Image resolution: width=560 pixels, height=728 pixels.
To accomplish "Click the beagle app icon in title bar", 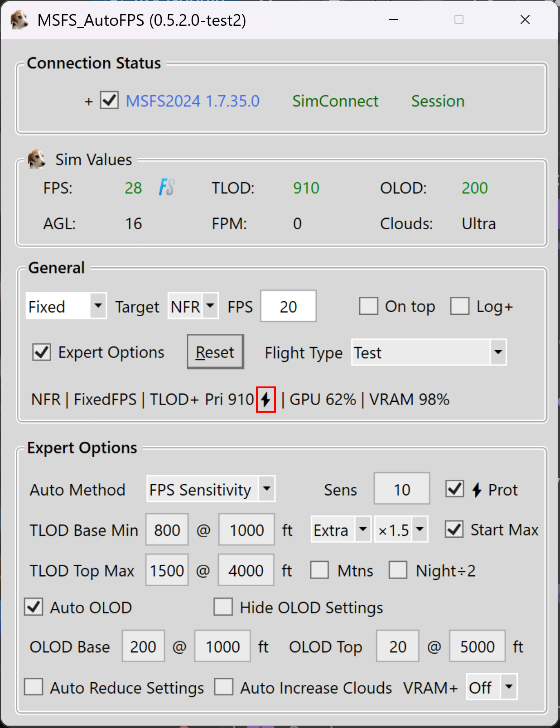I will tap(19, 20).
